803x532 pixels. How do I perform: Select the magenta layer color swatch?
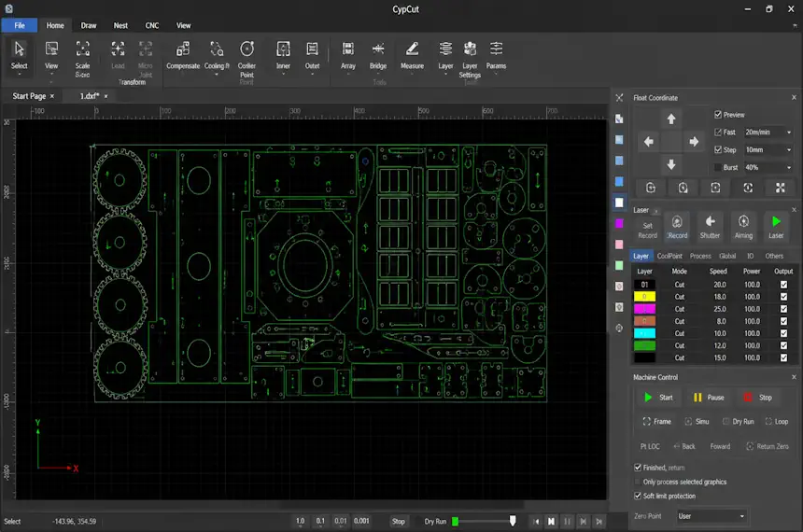(644, 309)
